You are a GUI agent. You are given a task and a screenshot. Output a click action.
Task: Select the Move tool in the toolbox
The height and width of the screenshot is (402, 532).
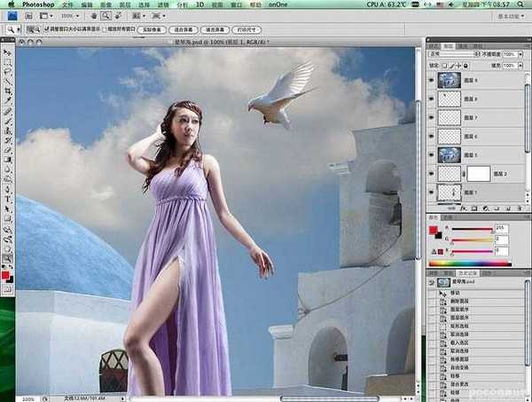pos(7,53)
